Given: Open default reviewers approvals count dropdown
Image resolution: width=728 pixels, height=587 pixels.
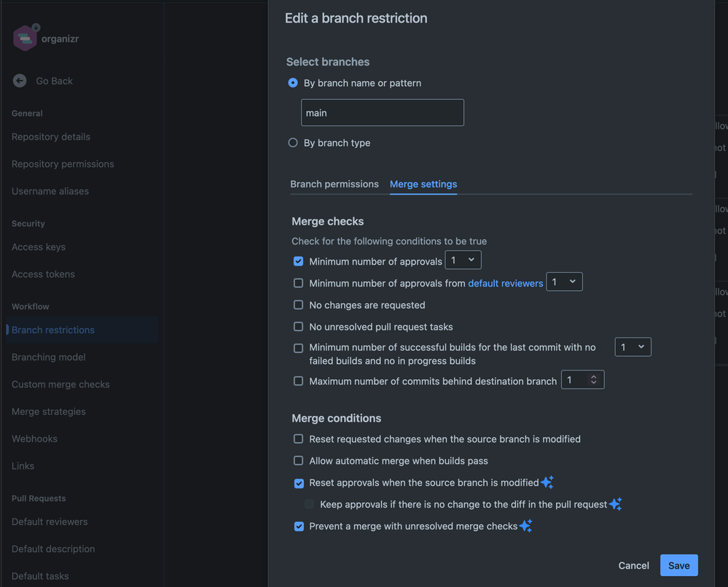Looking at the screenshot, I should coord(563,282).
